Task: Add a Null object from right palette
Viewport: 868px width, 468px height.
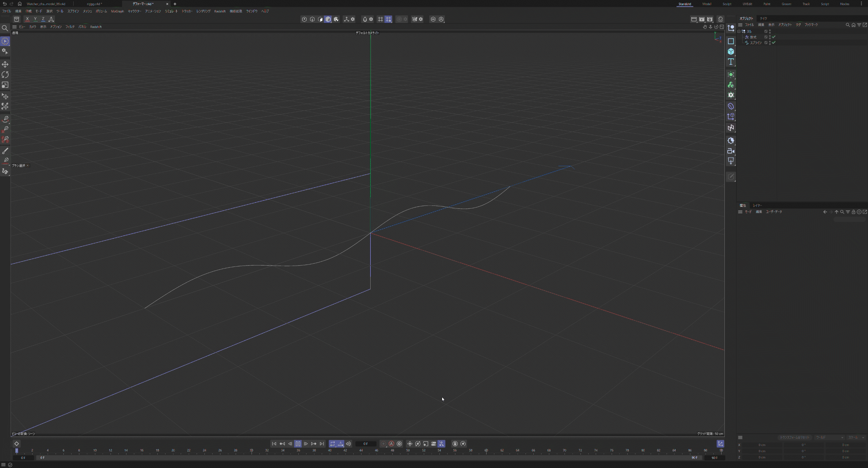Action: pos(731,28)
